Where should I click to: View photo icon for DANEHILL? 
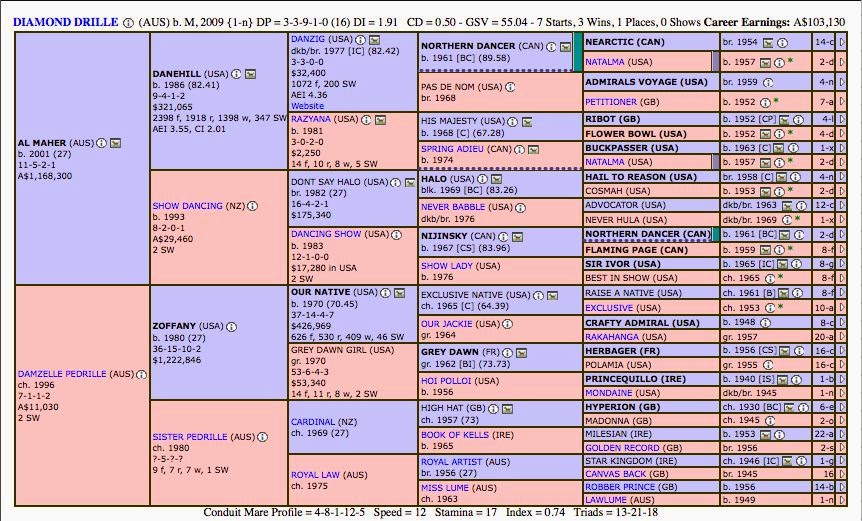(x=250, y=74)
